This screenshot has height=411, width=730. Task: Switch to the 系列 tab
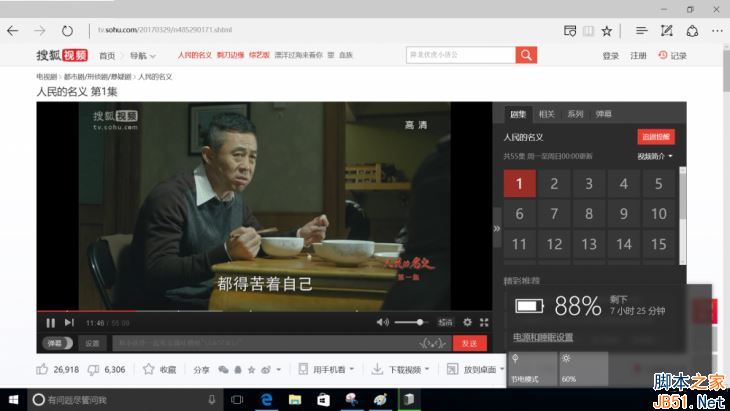[575, 114]
